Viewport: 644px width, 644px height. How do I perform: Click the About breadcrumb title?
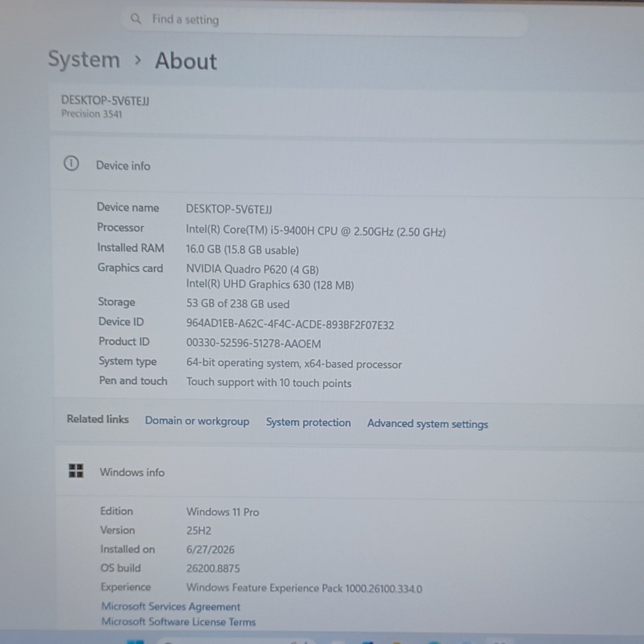point(186,61)
